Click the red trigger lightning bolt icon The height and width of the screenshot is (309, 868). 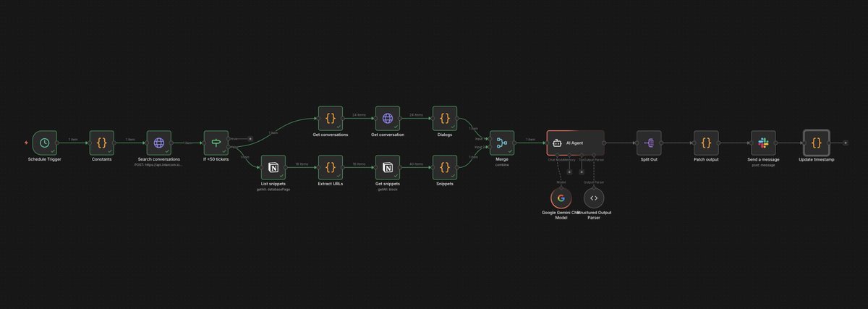click(27, 143)
